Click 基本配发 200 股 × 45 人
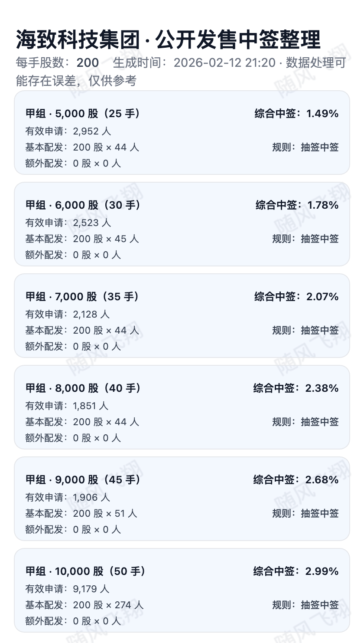This screenshot has height=643, width=364. [x=82, y=239]
